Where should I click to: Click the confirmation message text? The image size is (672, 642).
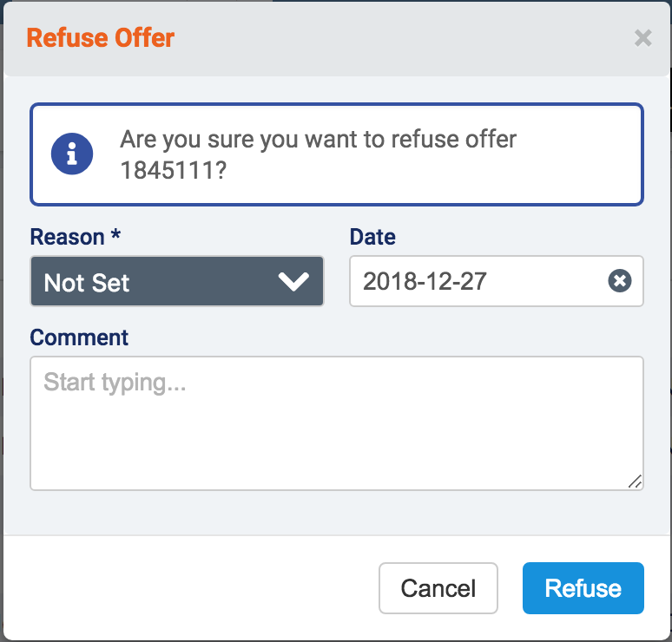(318, 140)
